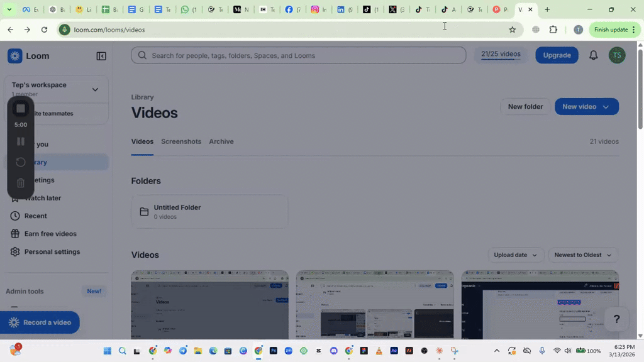This screenshot has height=362, width=644.
Task: Click the Upgrade button
Action: (556, 55)
